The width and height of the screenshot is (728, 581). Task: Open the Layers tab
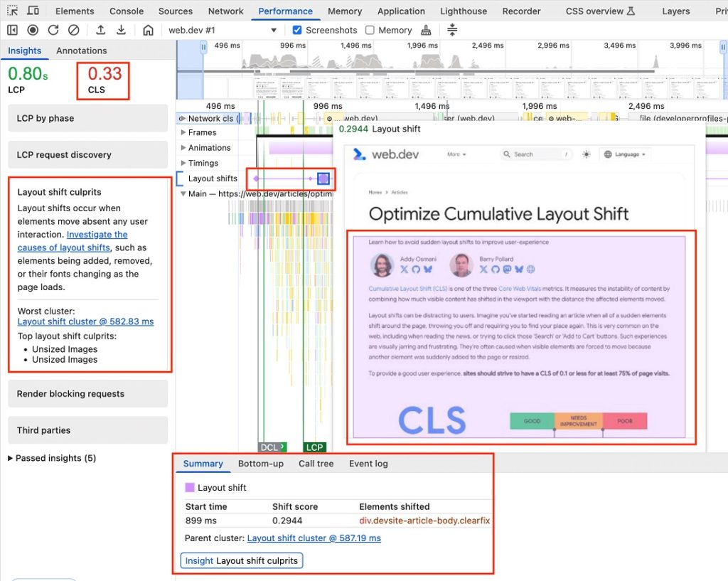[x=675, y=11]
